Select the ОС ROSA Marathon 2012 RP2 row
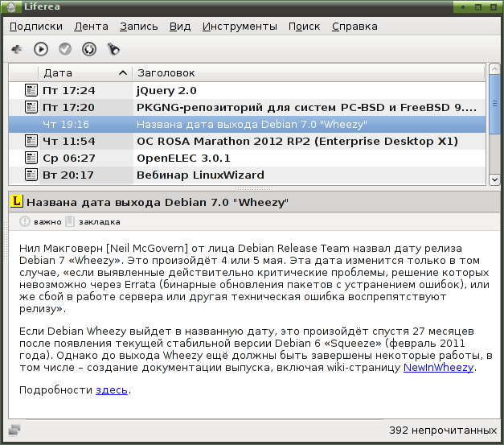The width and height of the screenshot is (504, 445). pos(248,141)
